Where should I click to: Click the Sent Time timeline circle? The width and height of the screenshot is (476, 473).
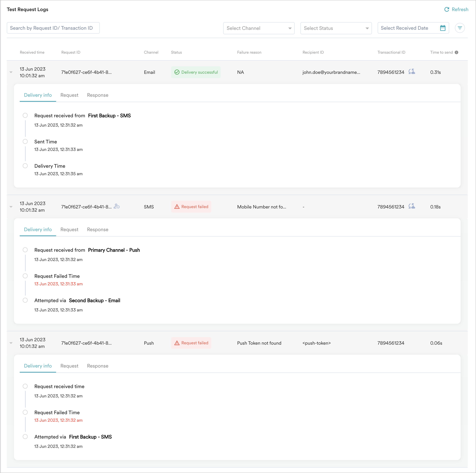pos(25,141)
